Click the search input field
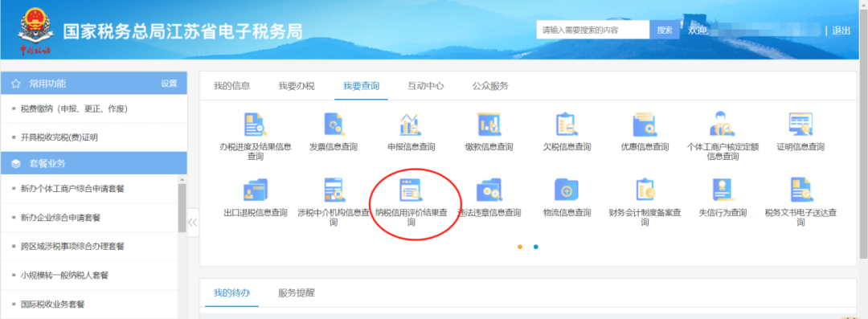 593,30
